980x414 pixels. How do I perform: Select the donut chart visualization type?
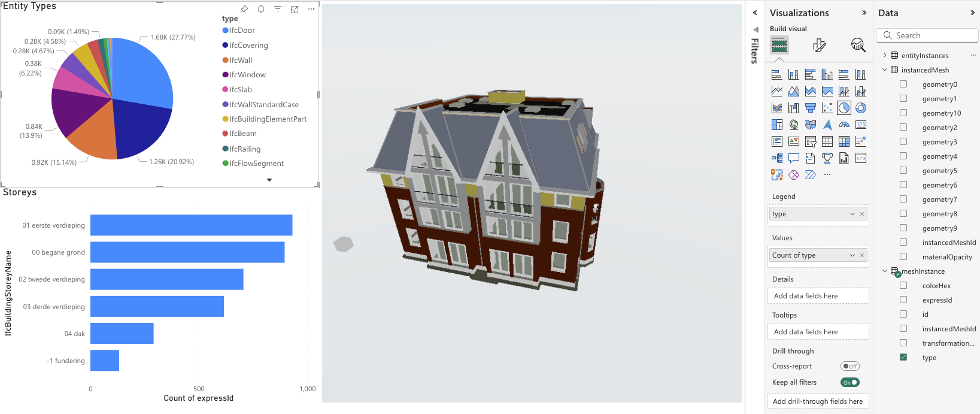(860, 108)
